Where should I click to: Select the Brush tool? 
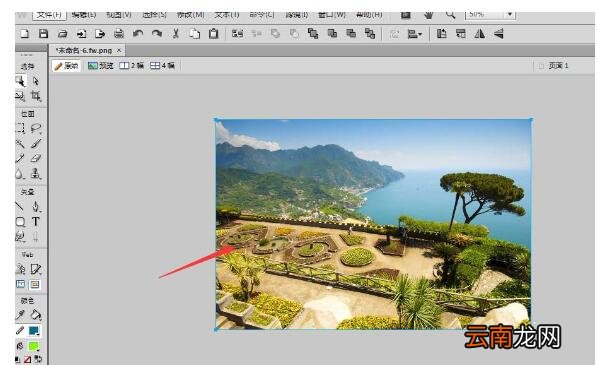click(x=36, y=143)
